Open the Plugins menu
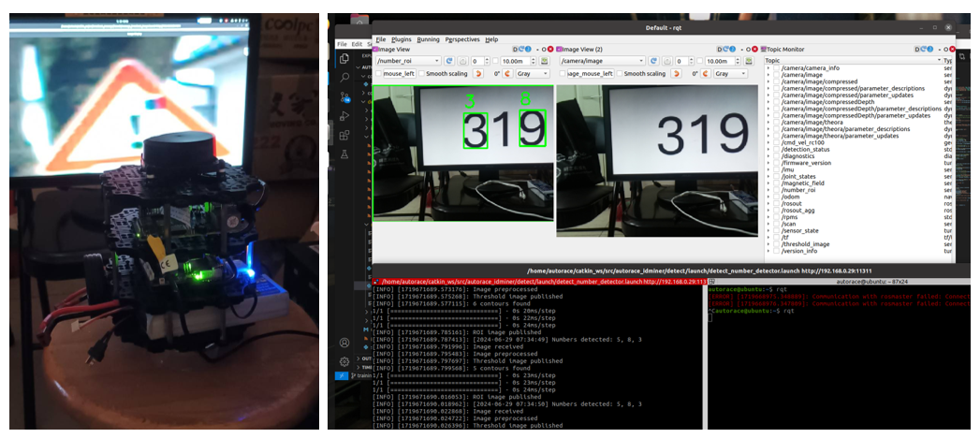The height and width of the screenshot is (438, 980). 401,39
